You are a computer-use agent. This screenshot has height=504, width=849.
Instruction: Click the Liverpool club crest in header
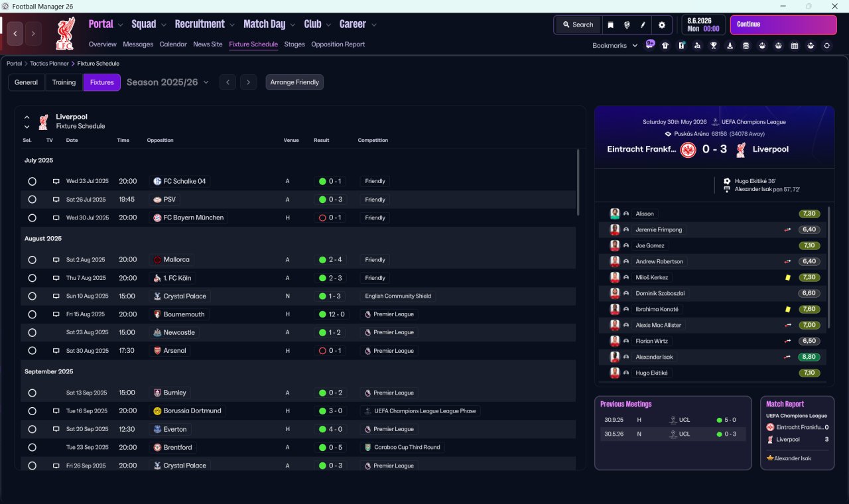coord(65,33)
